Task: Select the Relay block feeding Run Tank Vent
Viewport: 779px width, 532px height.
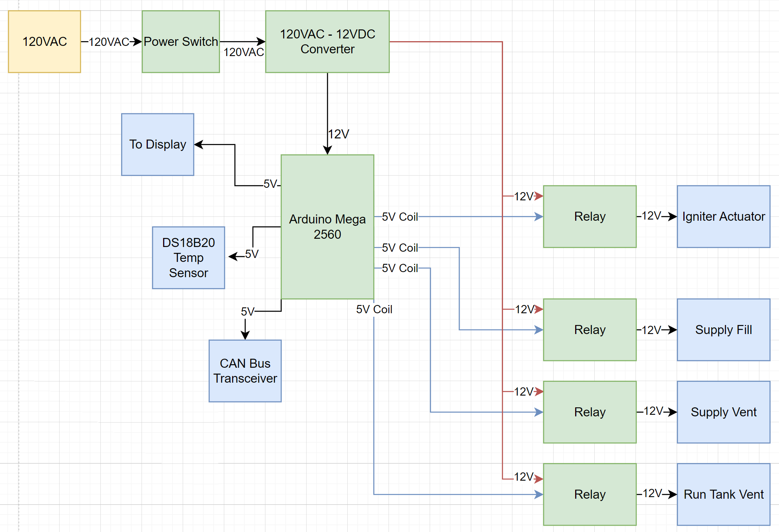Action: coord(589,494)
